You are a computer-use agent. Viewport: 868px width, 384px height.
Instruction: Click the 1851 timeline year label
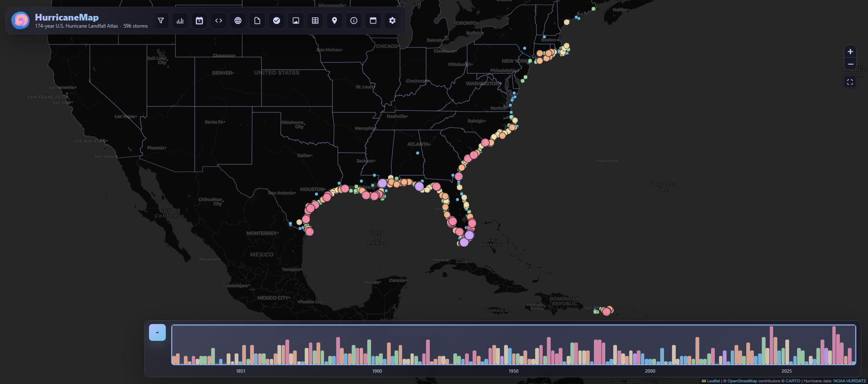click(241, 371)
